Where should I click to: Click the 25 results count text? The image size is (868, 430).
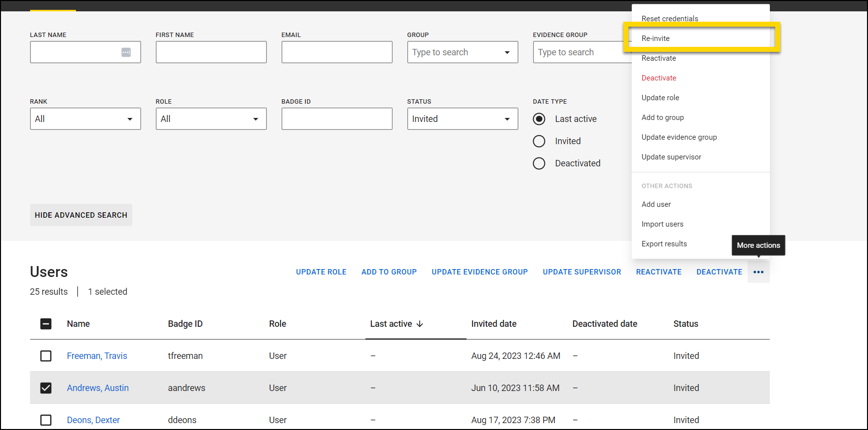point(49,292)
